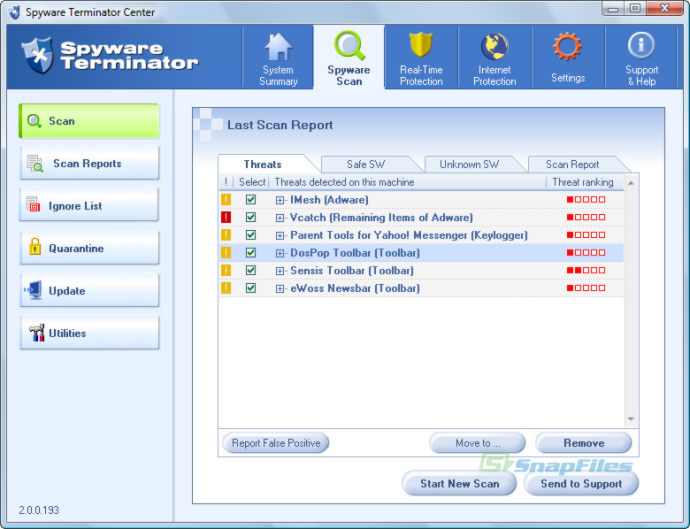Click the Remove button
Screen dimensions: 690x529
pos(584,443)
